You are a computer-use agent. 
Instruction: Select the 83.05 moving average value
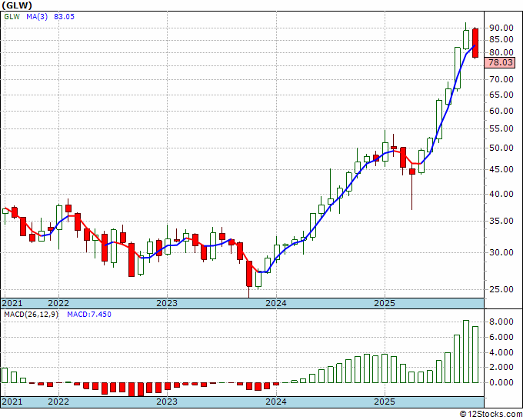64,17
